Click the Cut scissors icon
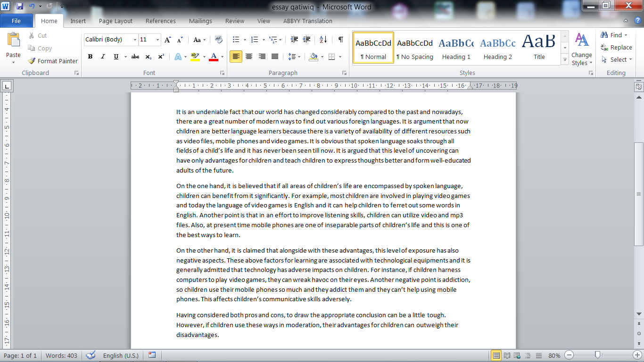This screenshot has height=362, width=644. [32, 35]
